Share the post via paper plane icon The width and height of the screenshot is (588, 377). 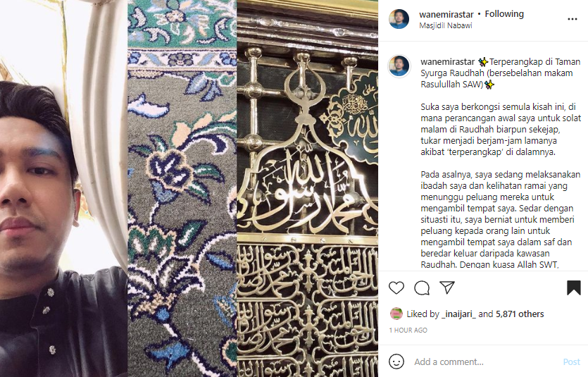pyautogui.click(x=447, y=288)
